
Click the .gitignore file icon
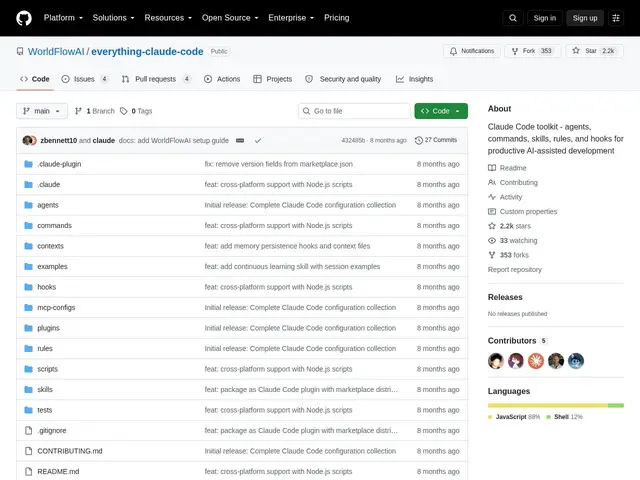(29, 430)
